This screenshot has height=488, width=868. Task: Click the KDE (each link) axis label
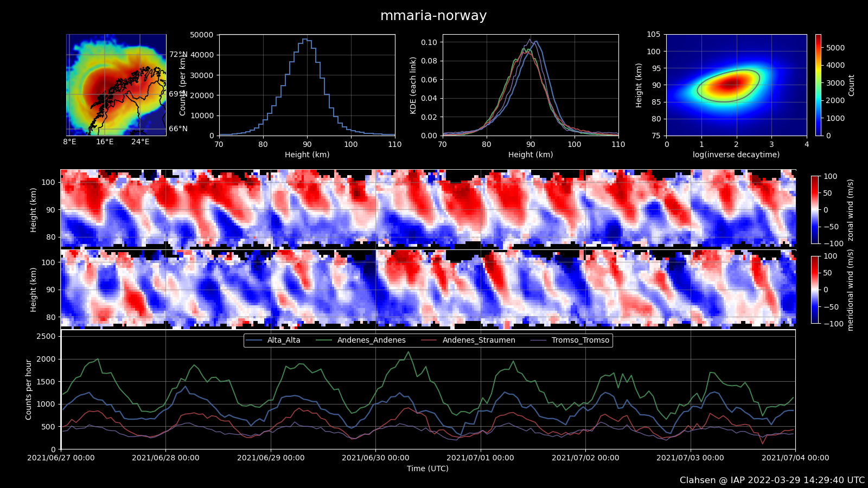[413, 85]
